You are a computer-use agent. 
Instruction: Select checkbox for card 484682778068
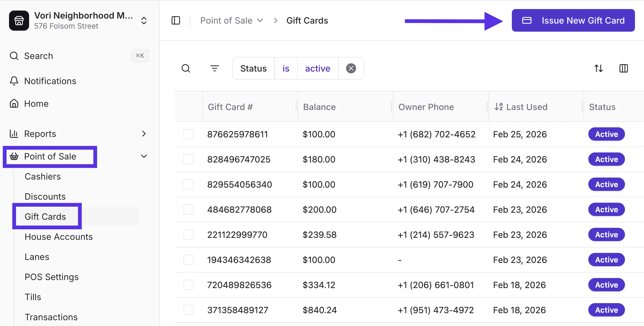tap(188, 209)
